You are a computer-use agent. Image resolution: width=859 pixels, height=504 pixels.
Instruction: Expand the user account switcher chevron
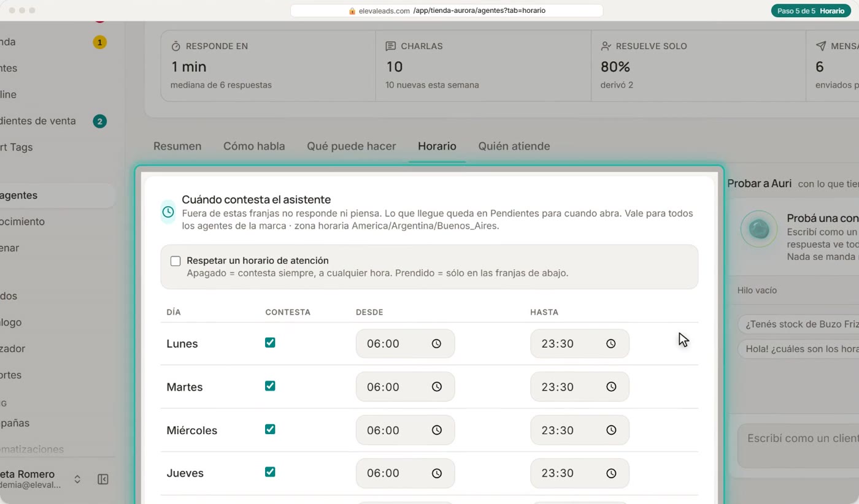77,479
